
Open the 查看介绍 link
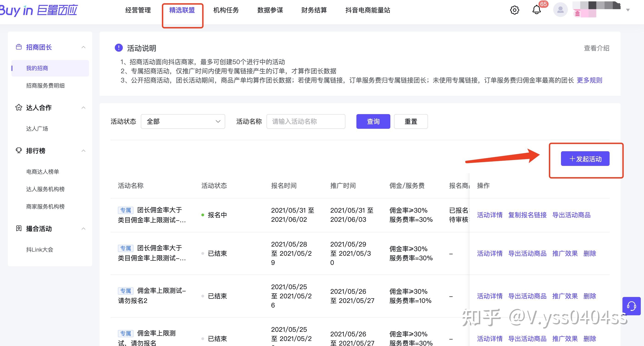click(597, 48)
